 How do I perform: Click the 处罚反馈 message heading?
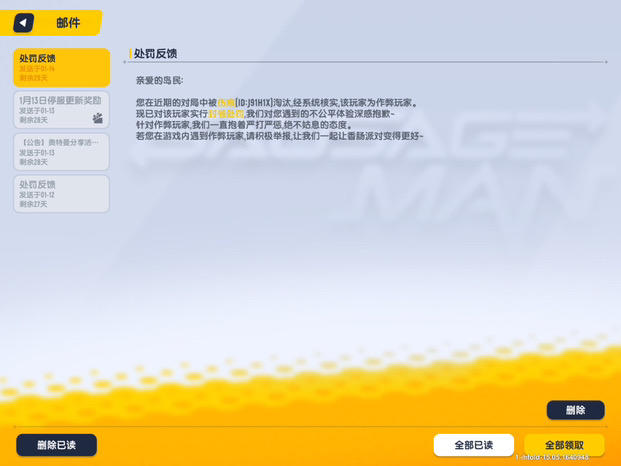point(155,53)
